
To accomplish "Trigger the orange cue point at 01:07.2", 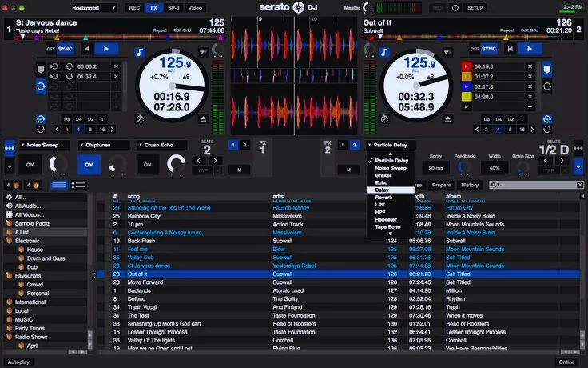I will [x=466, y=77].
